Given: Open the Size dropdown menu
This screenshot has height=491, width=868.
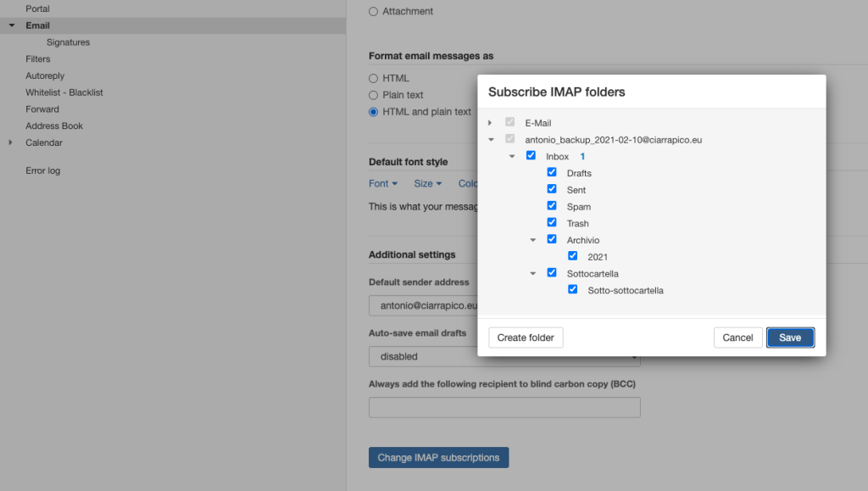Looking at the screenshot, I should [x=427, y=183].
